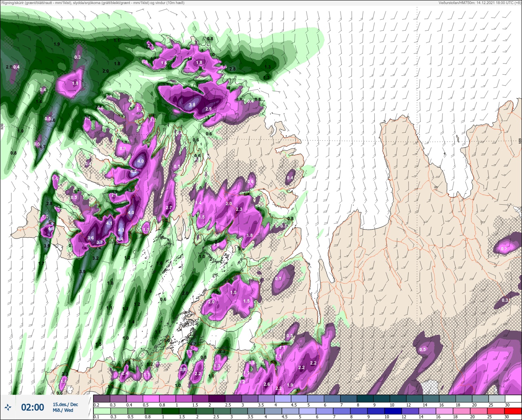Screen dimensions: 522x420
Task: Click the 2.9 precipitation value label
Action: 208,109
